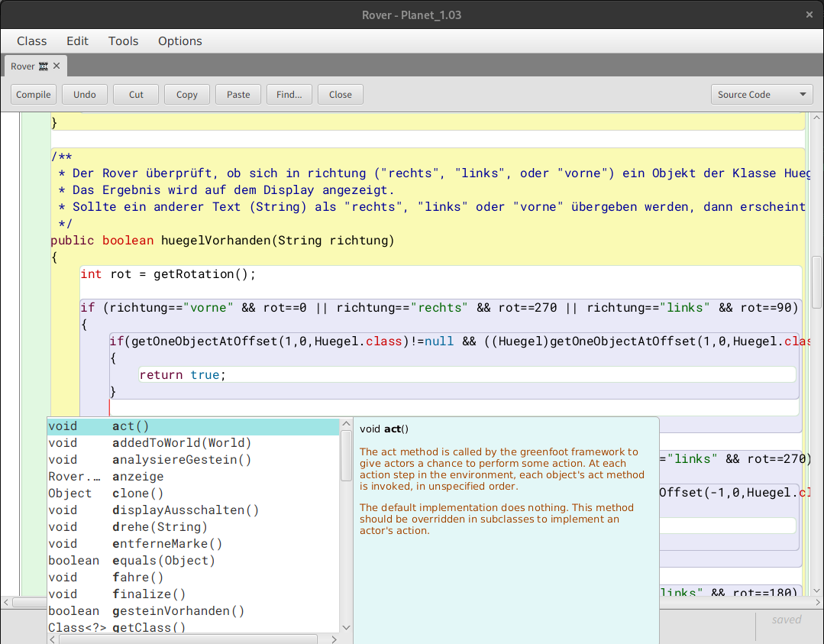Close the Rover tab with its X
Viewport: 824px width, 644px height.
(57, 66)
